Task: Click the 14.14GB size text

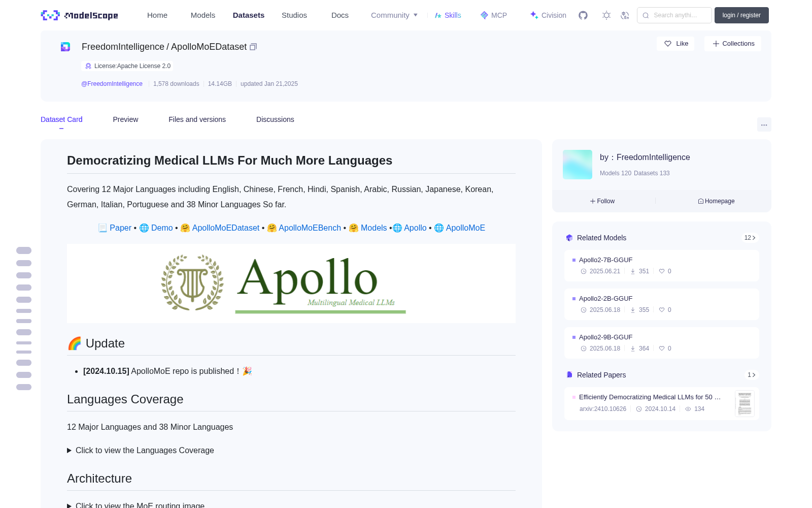Action: [220, 84]
